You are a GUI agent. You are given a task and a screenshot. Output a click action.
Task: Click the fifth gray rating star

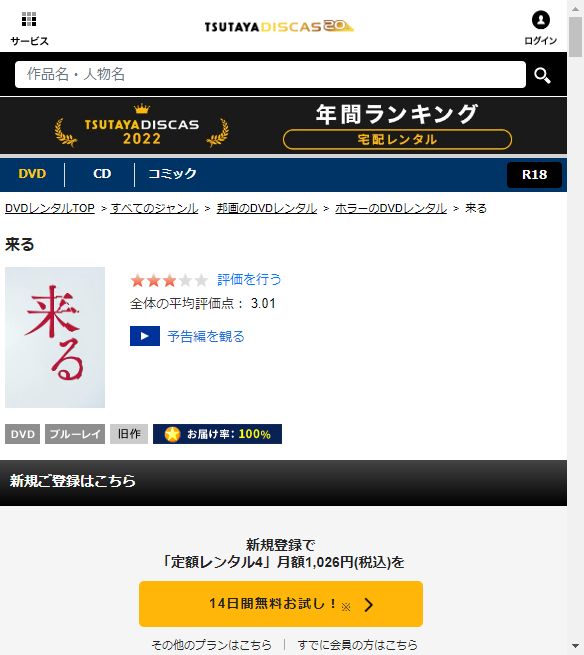(201, 280)
